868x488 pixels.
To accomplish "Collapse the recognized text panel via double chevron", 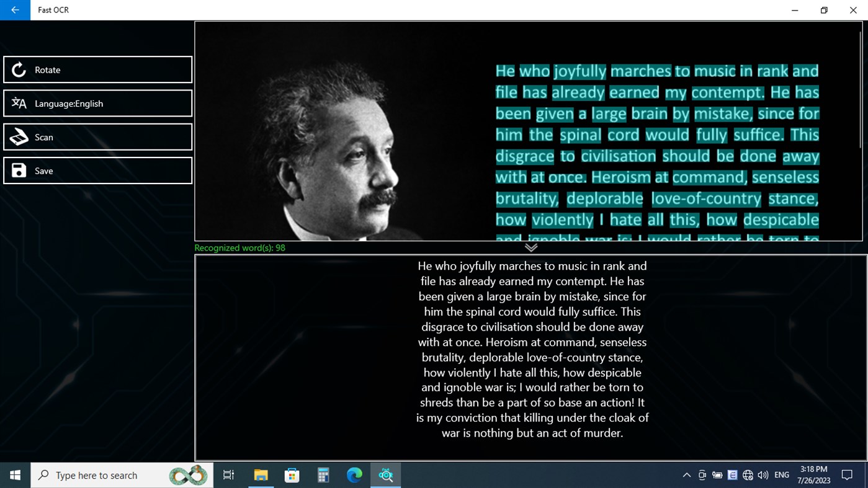I will click(530, 247).
